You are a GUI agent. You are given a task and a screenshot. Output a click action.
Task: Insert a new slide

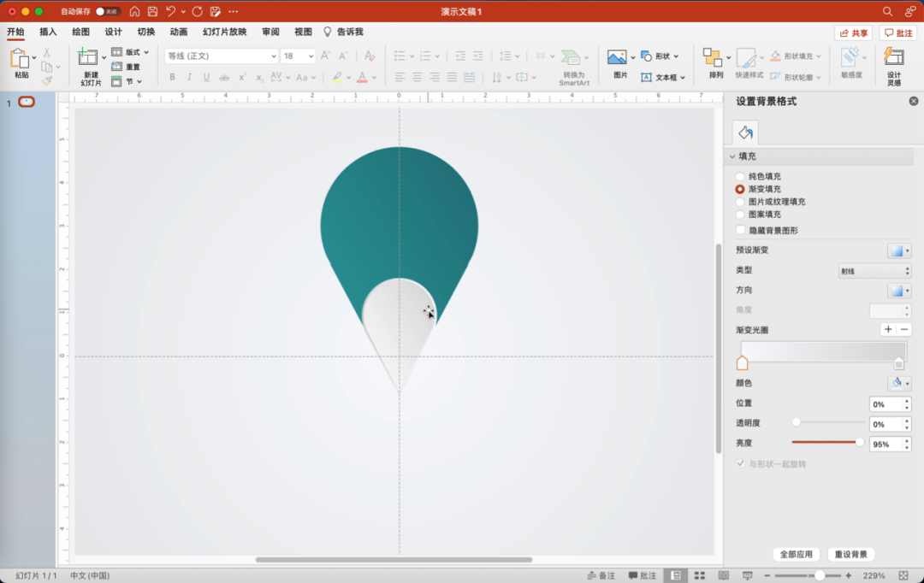click(88, 56)
